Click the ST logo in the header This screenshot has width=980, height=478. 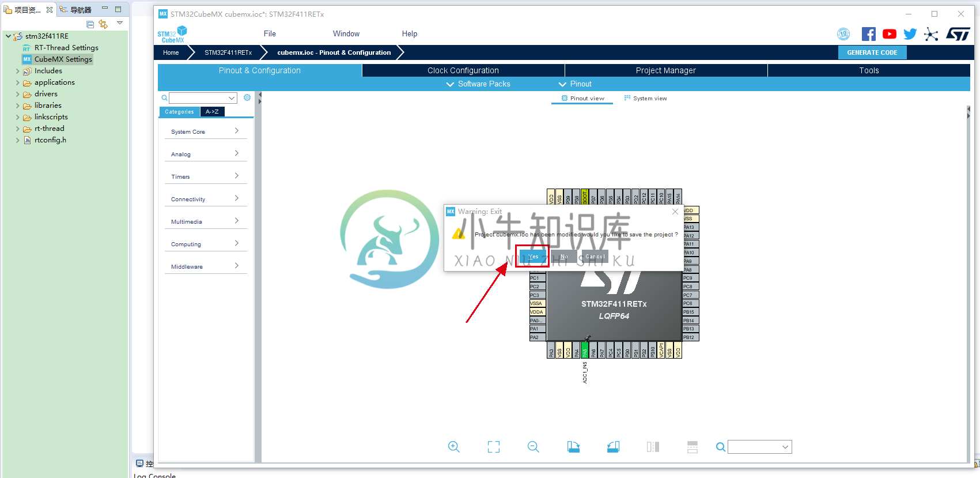pyautogui.click(x=958, y=34)
